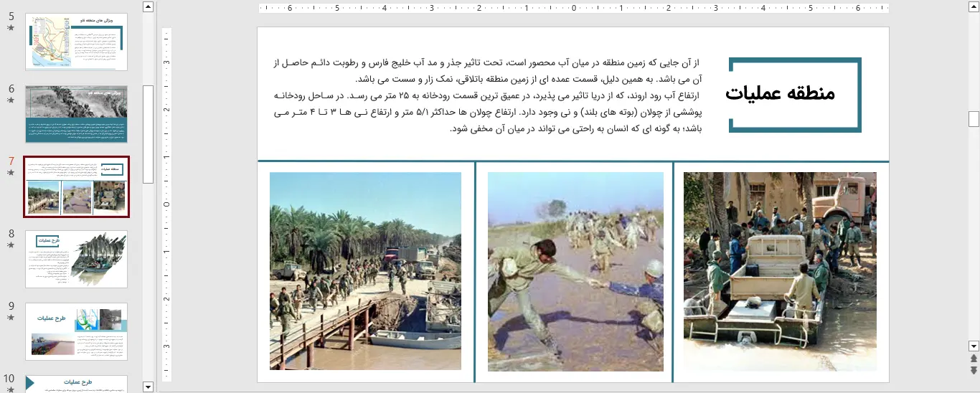Open slide 10 thumbnail
Viewport: 980px width, 393px height.
point(76,384)
